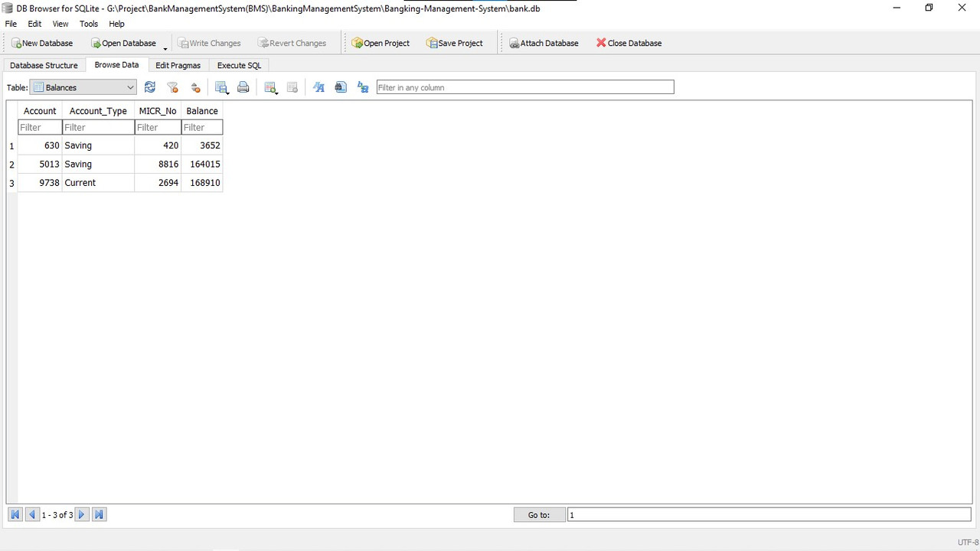Select the cell with account 5013
This screenshot has width=980, height=551.
[x=40, y=164]
